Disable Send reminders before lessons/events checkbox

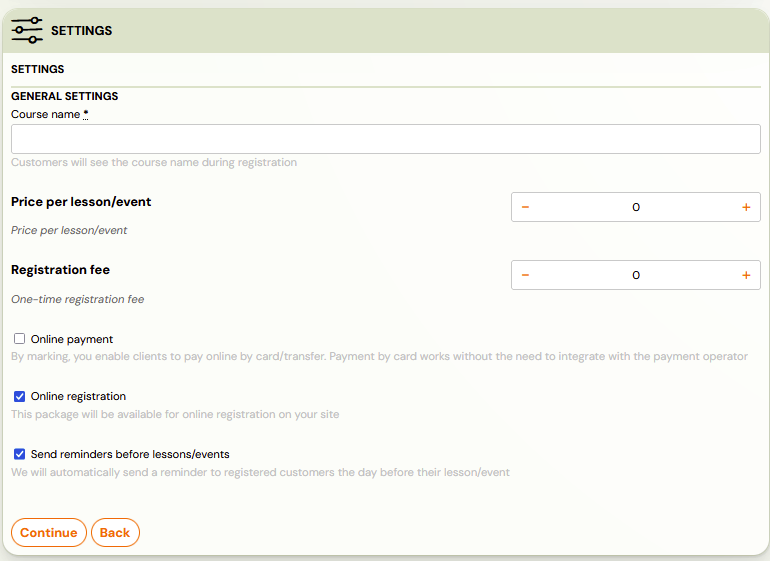[20, 454]
